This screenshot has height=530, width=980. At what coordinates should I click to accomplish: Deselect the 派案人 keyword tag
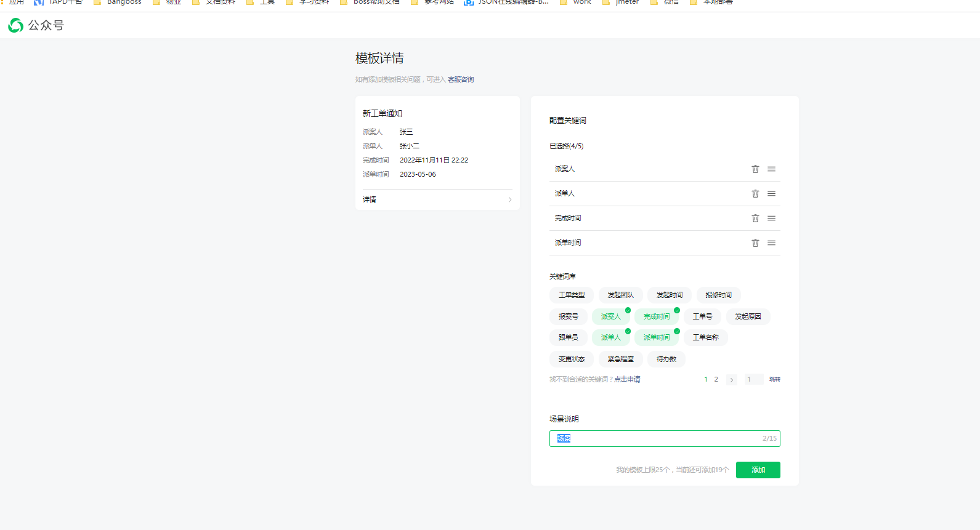click(x=610, y=316)
